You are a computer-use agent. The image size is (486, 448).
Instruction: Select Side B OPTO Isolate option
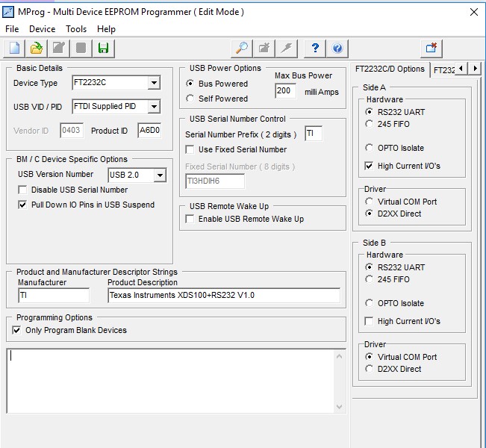(395, 303)
